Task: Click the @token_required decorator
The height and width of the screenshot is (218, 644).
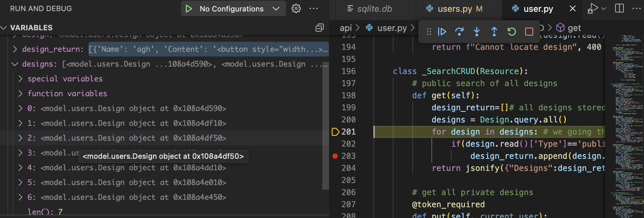Action: pyautogui.click(x=448, y=205)
